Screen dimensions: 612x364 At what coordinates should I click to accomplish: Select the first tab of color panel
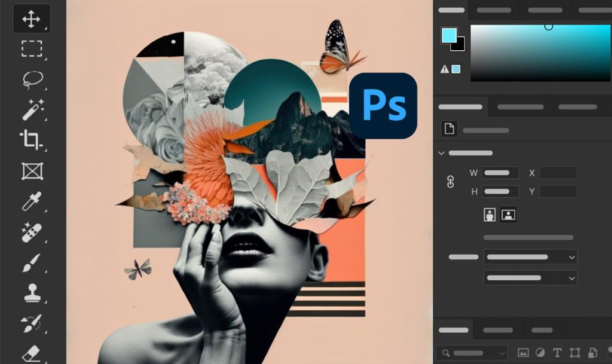(x=451, y=10)
